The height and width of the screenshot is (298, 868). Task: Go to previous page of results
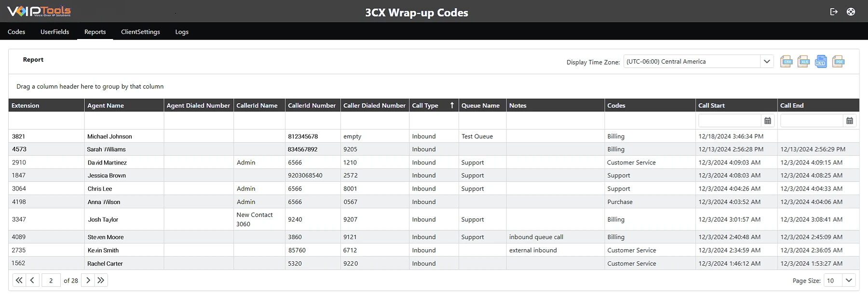point(32,280)
